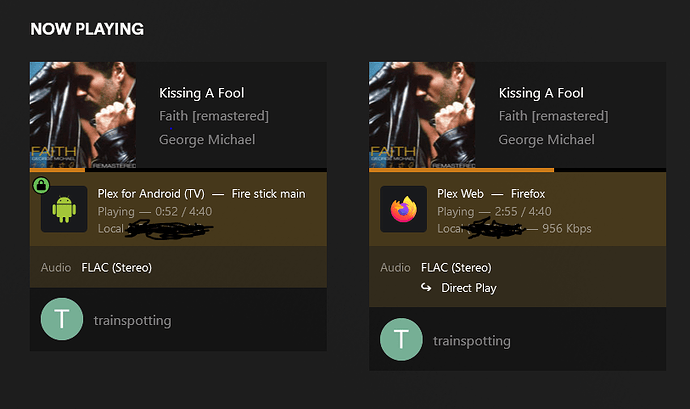690x409 pixels.
Task: Open the Faith [remastered] album in the Fire stick card
Action: pos(214,116)
